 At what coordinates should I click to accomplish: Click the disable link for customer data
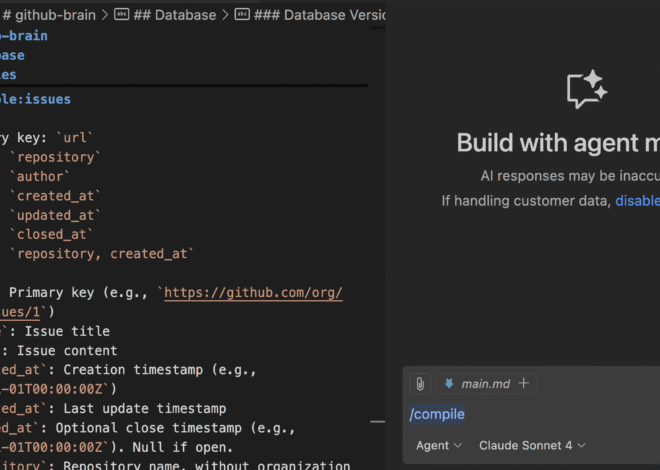pyautogui.click(x=637, y=200)
